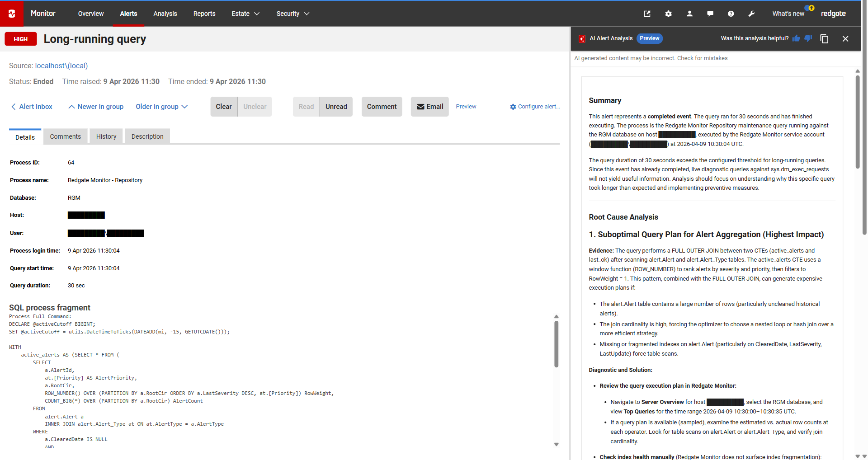Open the help question mark icon
The image size is (868, 460).
731,14
